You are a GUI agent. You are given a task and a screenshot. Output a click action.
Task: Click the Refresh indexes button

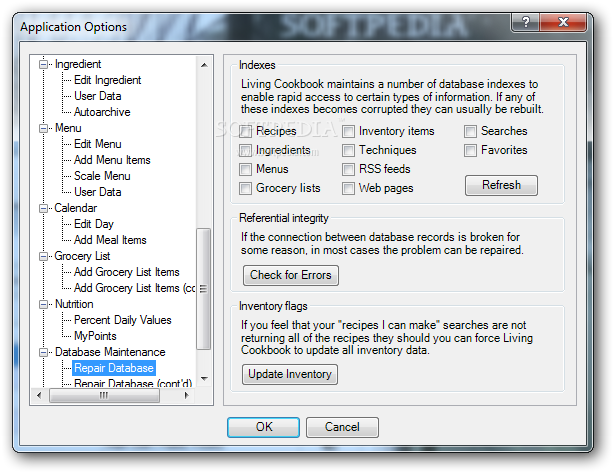(501, 185)
